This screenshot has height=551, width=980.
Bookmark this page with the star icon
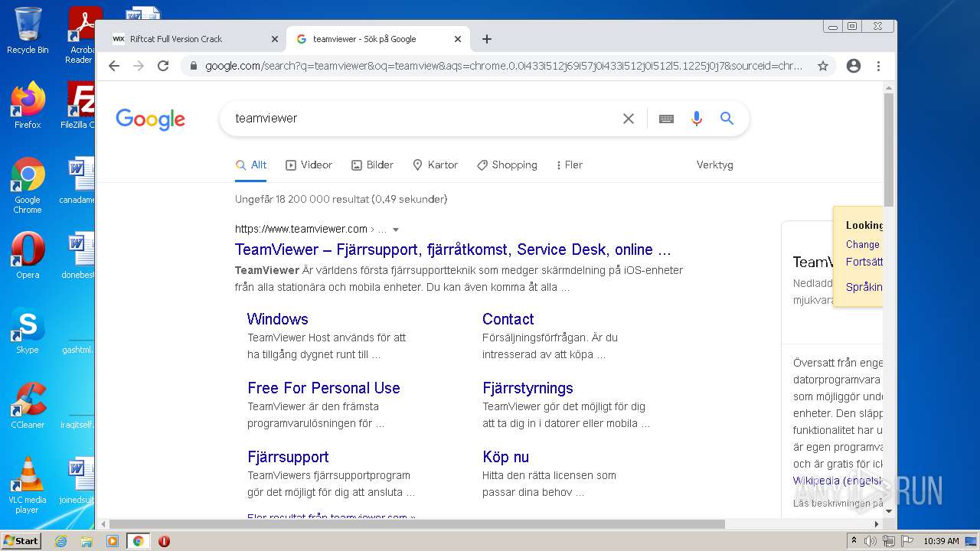(x=823, y=66)
